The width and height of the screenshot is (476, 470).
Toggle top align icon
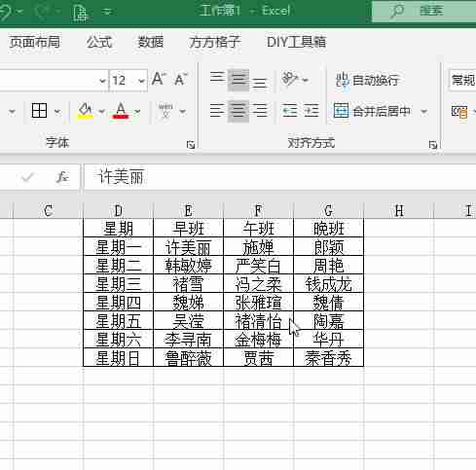pos(217,77)
